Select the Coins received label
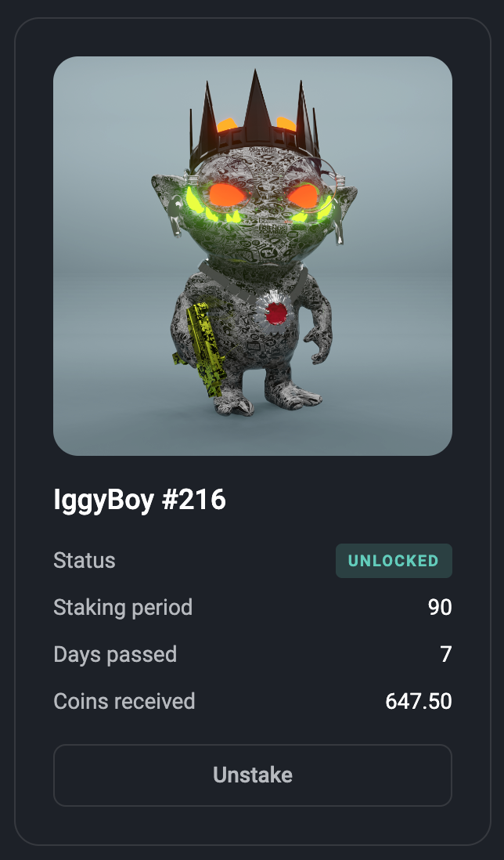 click(124, 702)
